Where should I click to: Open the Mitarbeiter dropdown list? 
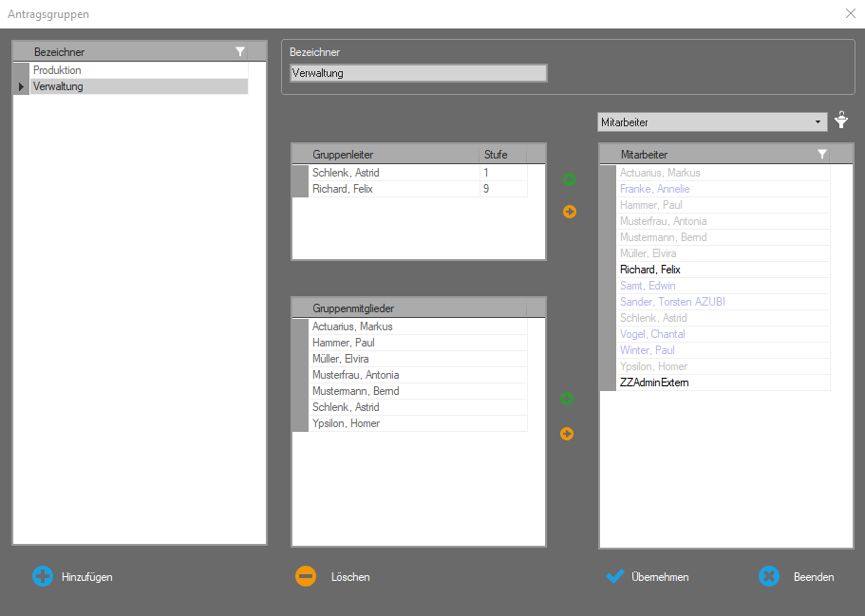click(819, 122)
